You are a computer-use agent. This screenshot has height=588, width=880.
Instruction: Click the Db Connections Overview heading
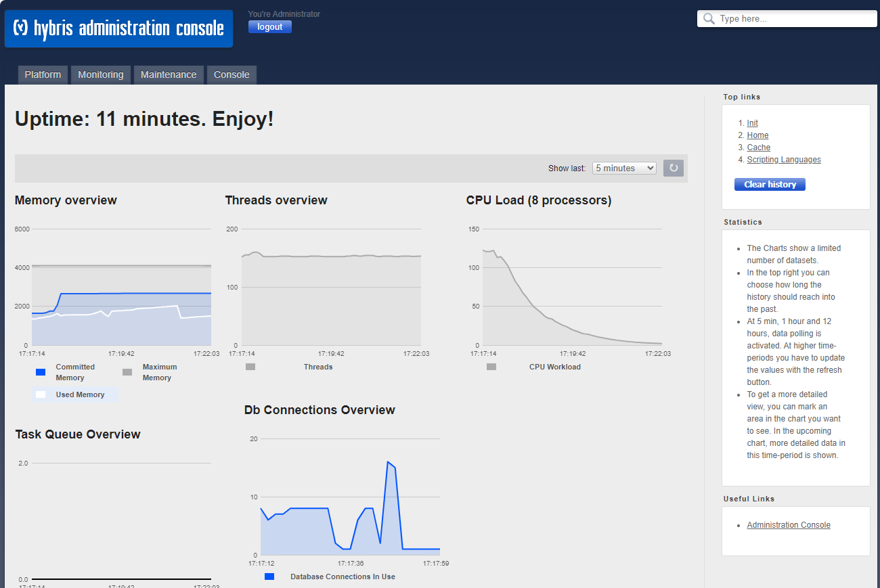pyautogui.click(x=320, y=410)
